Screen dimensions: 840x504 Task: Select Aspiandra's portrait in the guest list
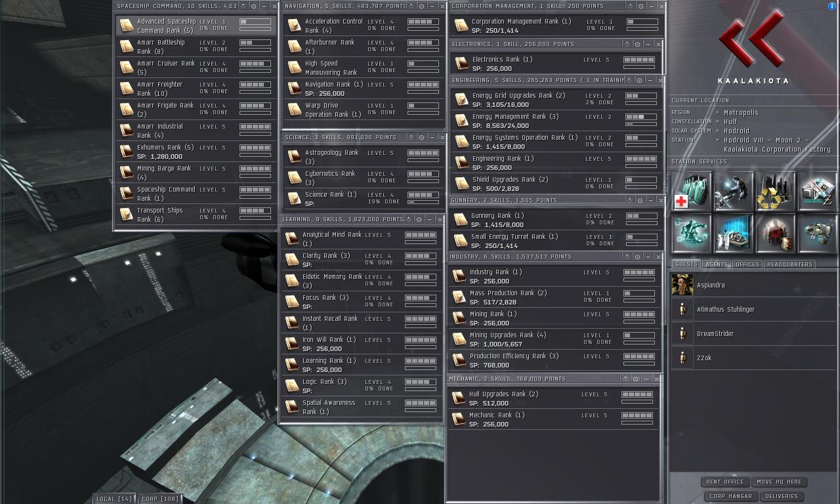pyautogui.click(x=682, y=285)
